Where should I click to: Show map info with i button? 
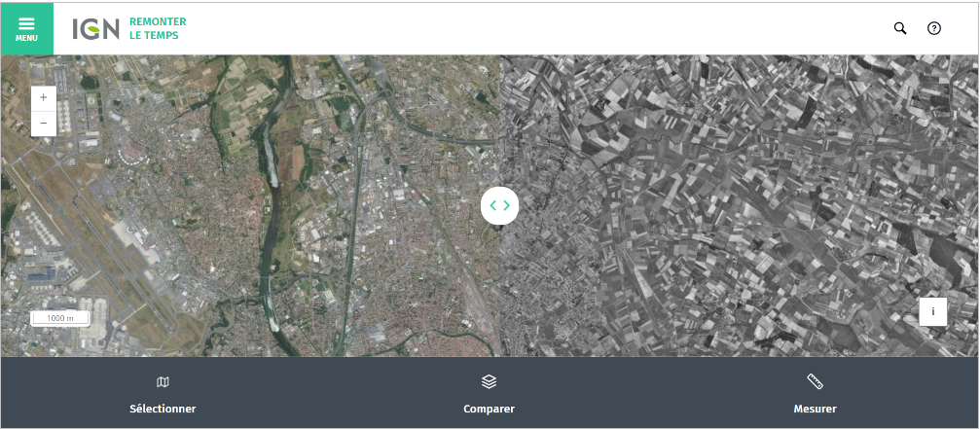point(932,311)
